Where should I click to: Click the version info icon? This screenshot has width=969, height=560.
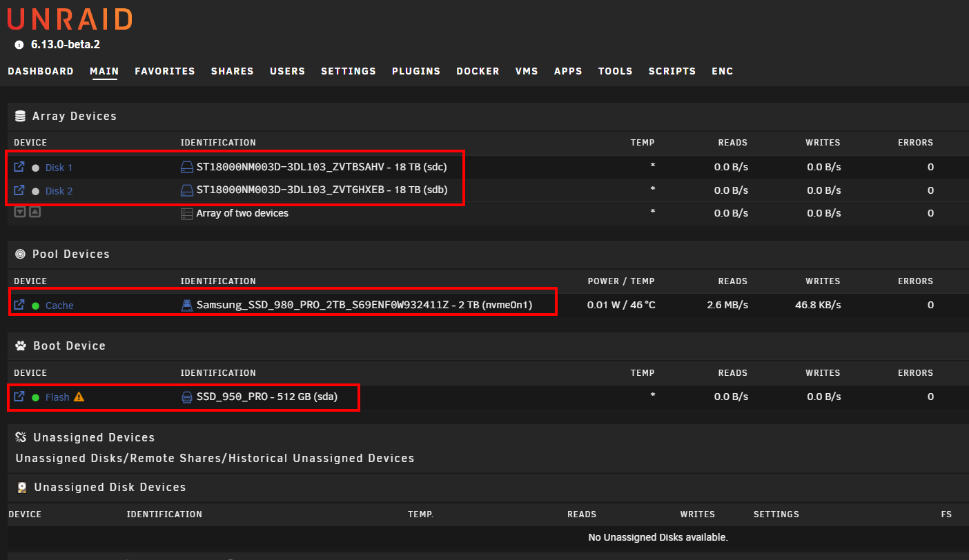tap(19, 45)
